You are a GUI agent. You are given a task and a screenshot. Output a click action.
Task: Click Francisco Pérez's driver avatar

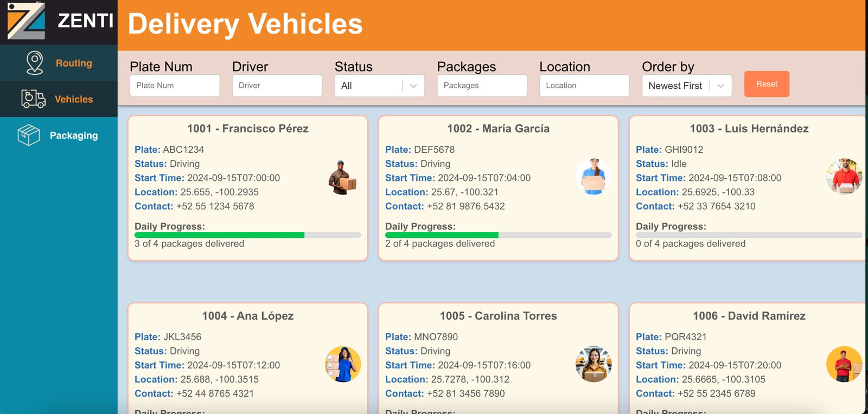pos(343,177)
